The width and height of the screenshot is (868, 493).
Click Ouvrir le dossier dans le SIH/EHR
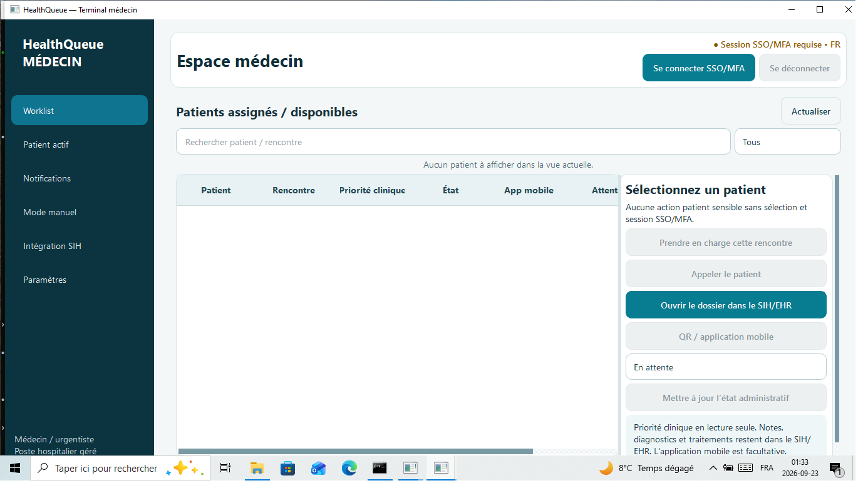tap(726, 305)
